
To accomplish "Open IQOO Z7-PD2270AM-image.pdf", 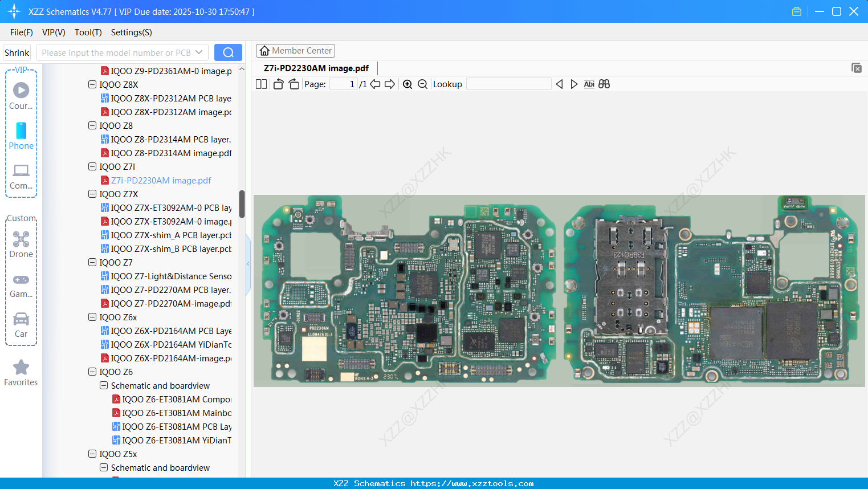I will point(166,304).
